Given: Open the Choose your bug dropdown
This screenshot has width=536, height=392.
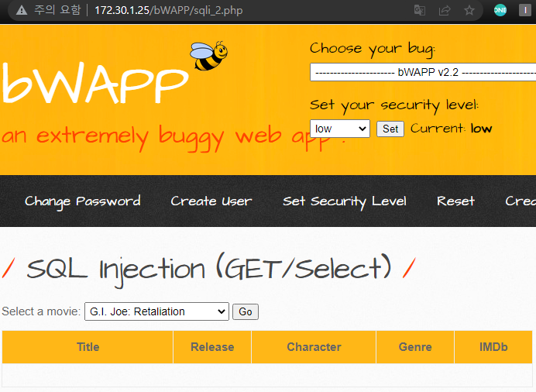Looking at the screenshot, I should (x=423, y=72).
